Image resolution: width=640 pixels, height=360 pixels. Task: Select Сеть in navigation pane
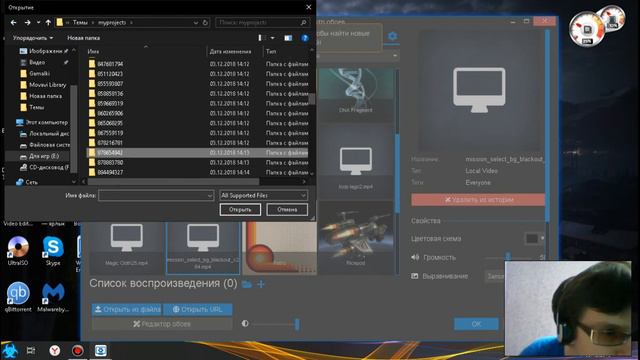[x=31, y=182]
